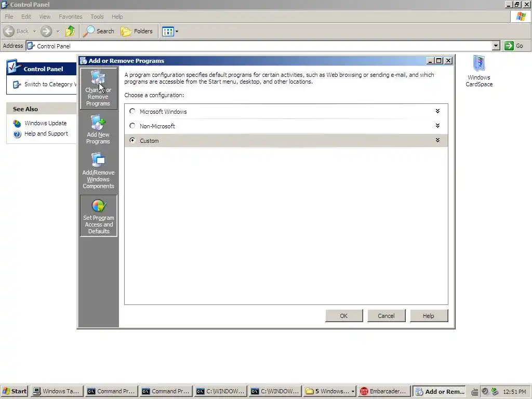Click OK in Add or Remove Programs

coord(344,315)
